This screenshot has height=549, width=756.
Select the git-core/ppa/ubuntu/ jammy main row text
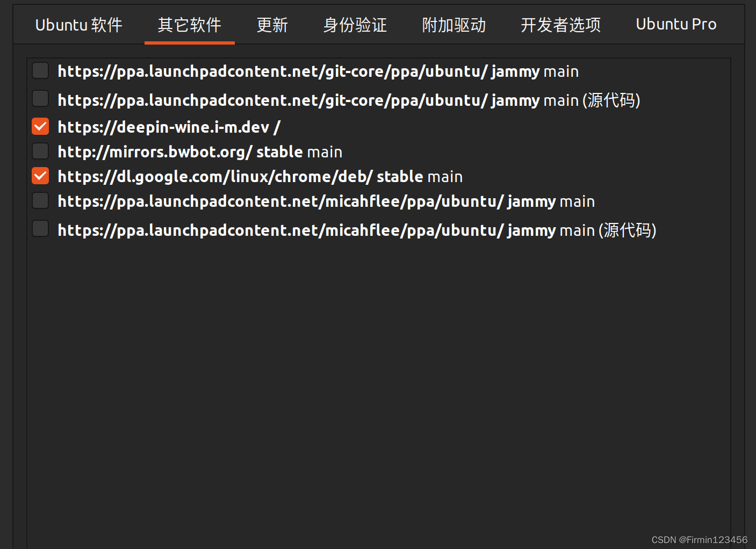pos(318,71)
